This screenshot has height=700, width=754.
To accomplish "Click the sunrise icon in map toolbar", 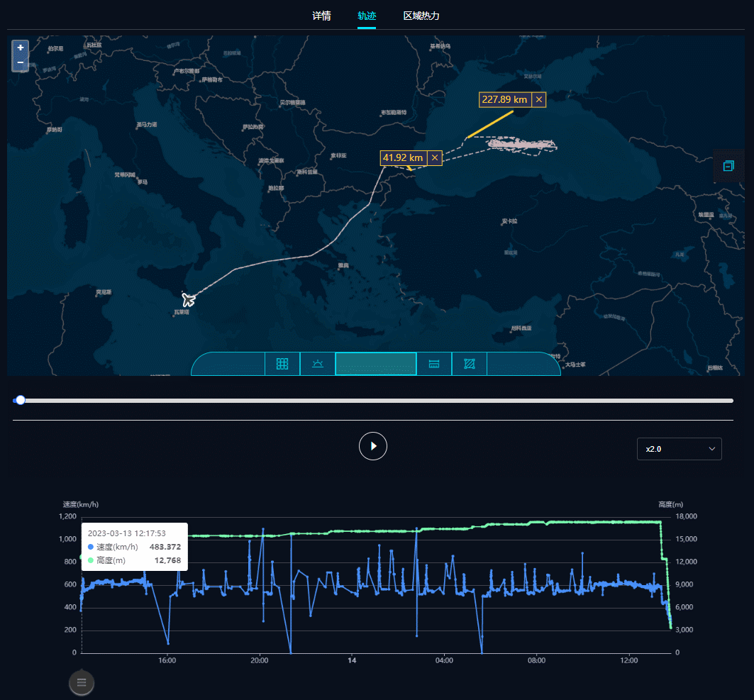I will click(318, 364).
